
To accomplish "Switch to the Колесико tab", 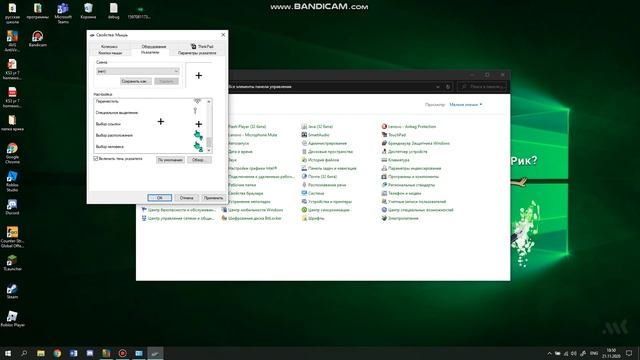I will [x=109, y=47].
